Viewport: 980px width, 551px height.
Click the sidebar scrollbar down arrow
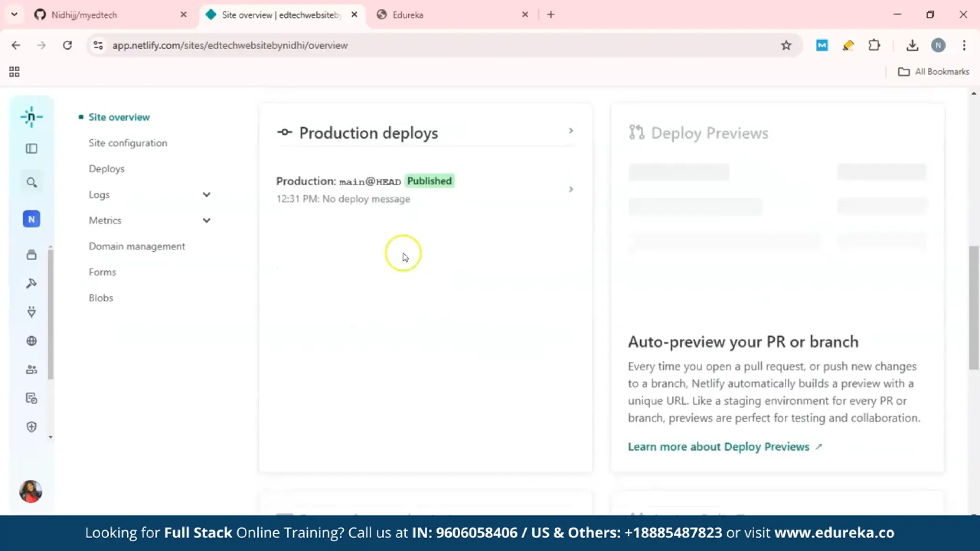pyautogui.click(x=50, y=437)
